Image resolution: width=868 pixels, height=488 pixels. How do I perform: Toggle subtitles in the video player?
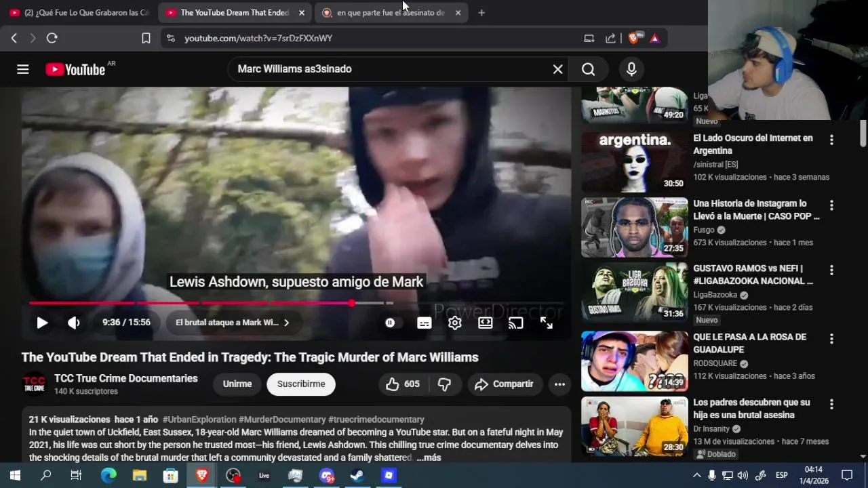pos(425,323)
